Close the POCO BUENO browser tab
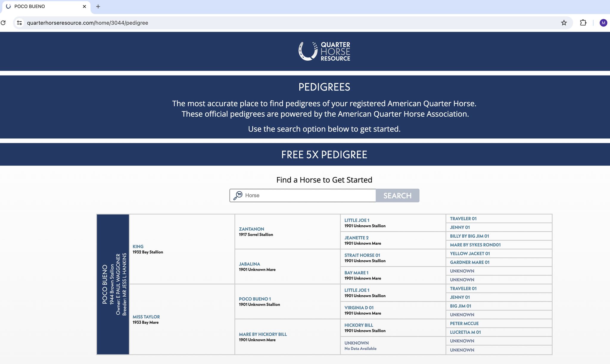Screen dimensions: 610x364 point(84,7)
